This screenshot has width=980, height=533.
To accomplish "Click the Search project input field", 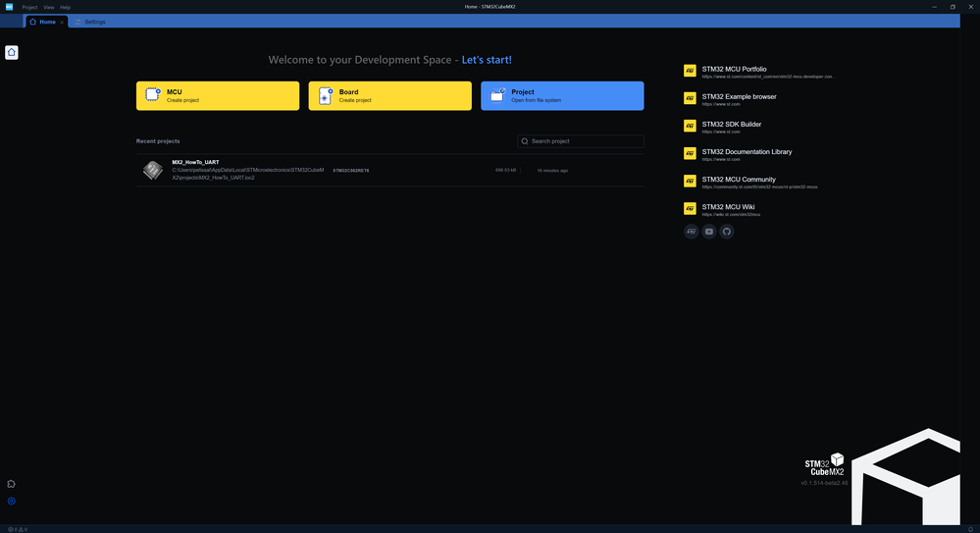I will [x=581, y=141].
